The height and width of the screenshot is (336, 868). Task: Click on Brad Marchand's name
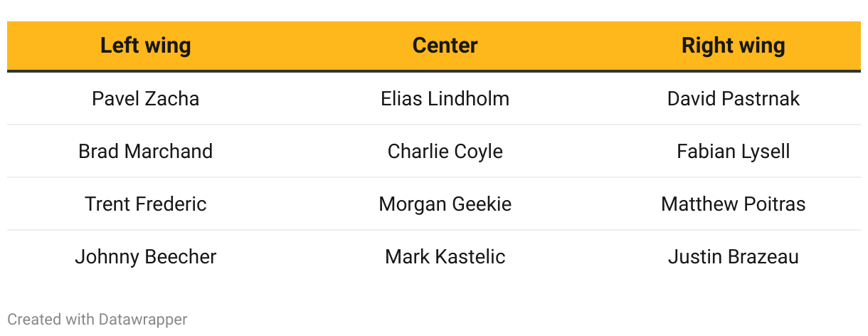pyautogui.click(x=145, y=151)
